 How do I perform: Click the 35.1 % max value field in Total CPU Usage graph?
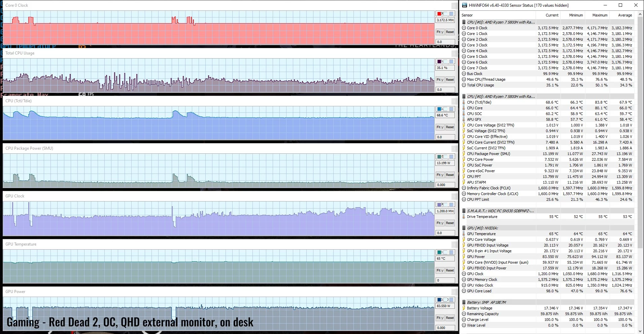445,68
